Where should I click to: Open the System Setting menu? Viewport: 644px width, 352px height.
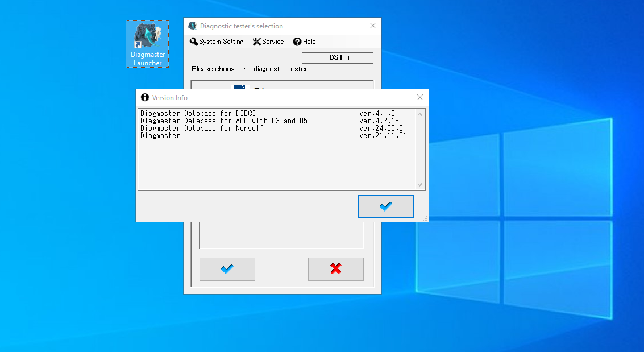coord(217,42)
